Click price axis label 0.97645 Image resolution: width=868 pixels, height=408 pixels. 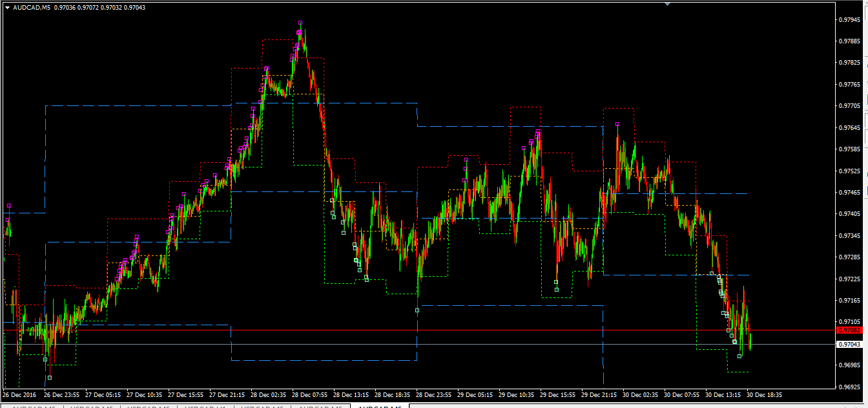pyautogui.click(x=849, y=128)
